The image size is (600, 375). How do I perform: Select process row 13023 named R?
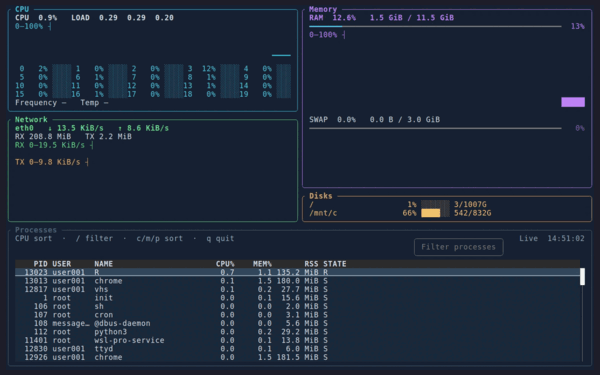pos(298,272)
